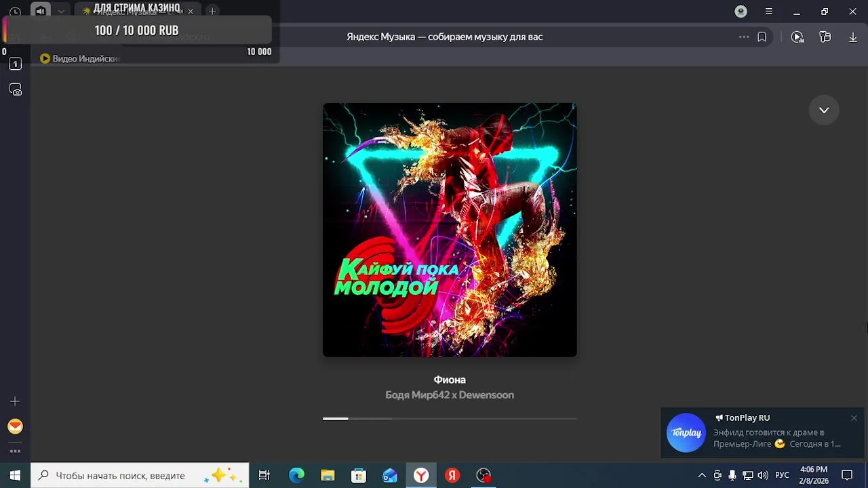This screenshot has width=868, height=488.
Task: Take a screenshot with sidebar camera icon
Action: (15, 89)
